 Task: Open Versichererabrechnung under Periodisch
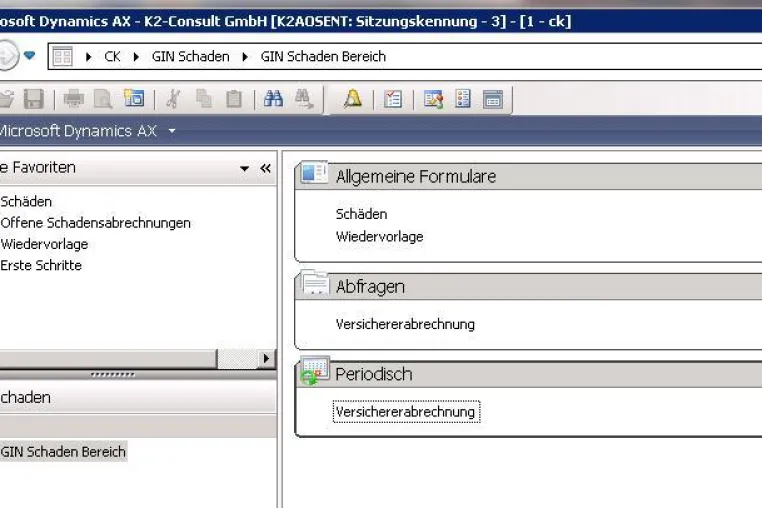click(405, 412)
